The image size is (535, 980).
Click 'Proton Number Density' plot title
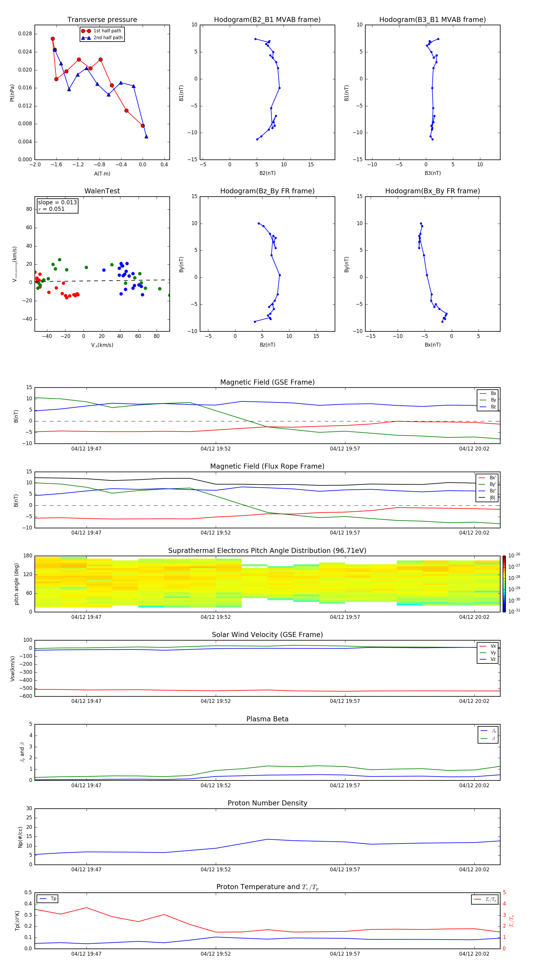(x=267, y=803)
